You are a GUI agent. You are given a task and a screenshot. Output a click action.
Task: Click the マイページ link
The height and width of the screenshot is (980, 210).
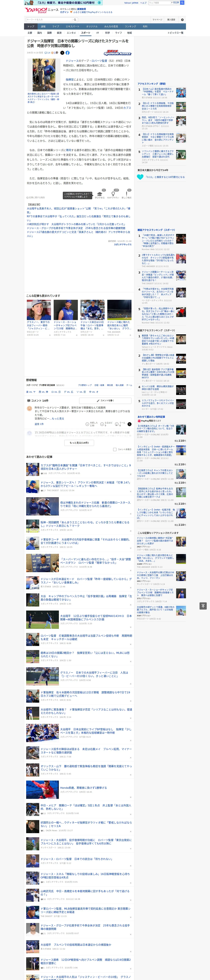tap(157, 19)
